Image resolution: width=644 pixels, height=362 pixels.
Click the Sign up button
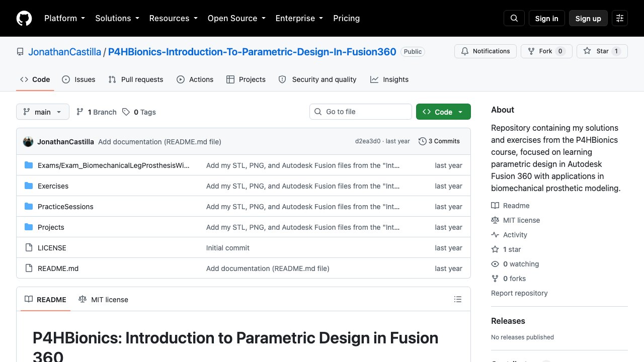(x=588, y=18)
